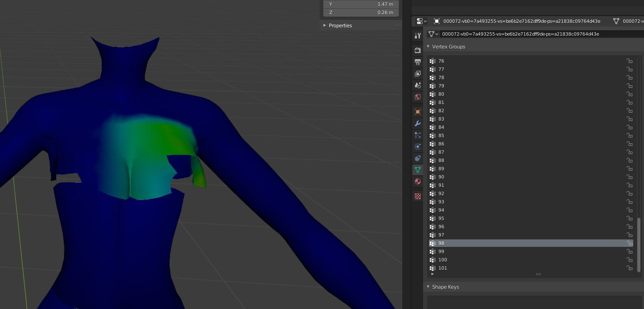This screenshot has width=644, height=309.
Task: Click the Y dimension field showing 1.47 m
Action: (x=361, y=4)
